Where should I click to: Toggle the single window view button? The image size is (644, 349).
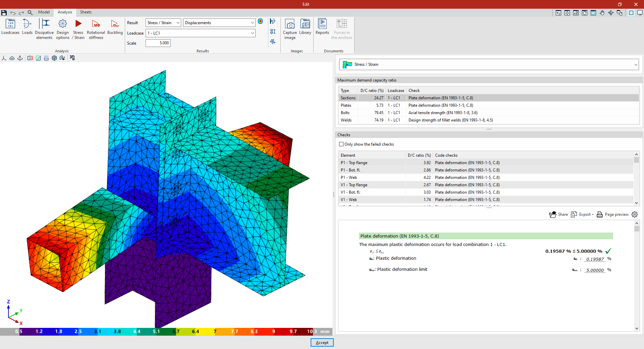tap(631, 13)
